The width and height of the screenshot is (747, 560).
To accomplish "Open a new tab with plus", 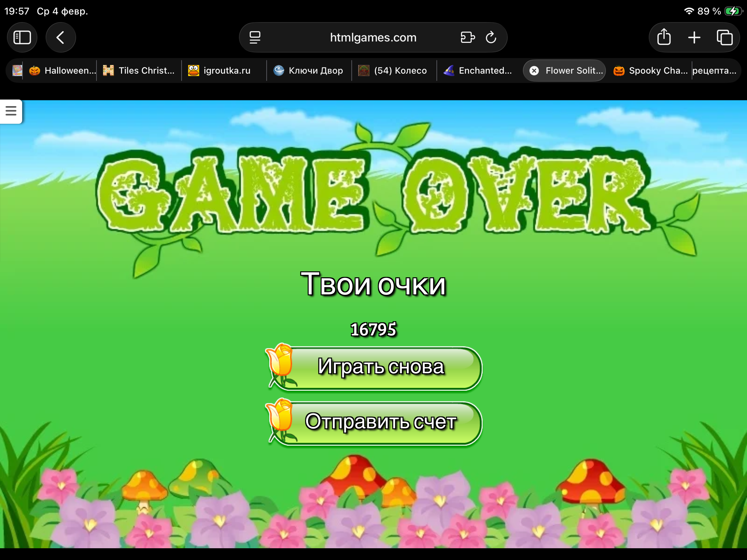I will tap(694, 37).
